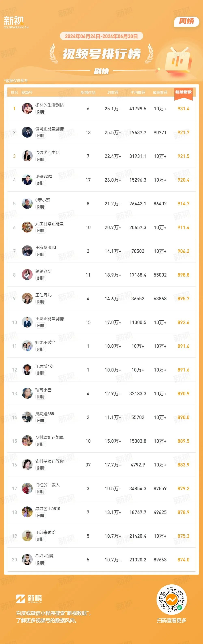The image size is (203, 644).
Task: Click the 俊哥正能量剧情 account name
Action: click(50, 129)
